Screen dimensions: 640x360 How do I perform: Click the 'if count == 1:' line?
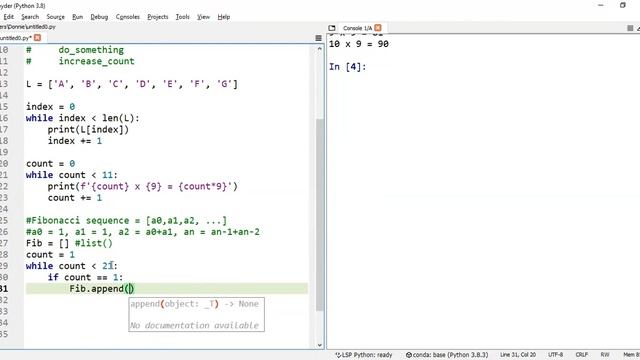click(85, 278)
